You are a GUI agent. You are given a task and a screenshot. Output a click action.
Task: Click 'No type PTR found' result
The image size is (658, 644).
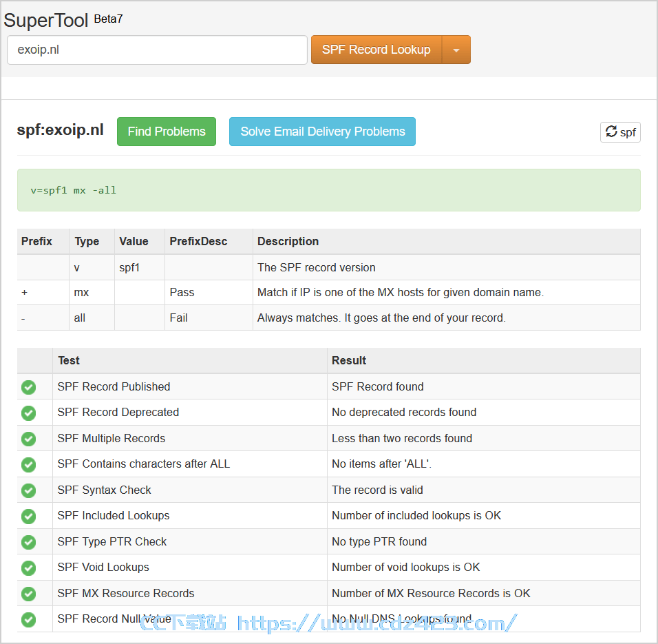point(379,541)
